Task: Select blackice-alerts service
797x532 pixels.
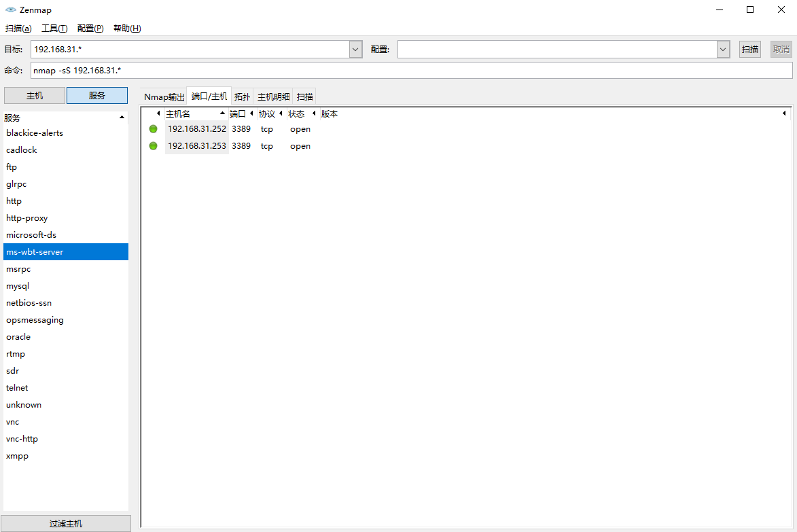Action: coord(66,133)
